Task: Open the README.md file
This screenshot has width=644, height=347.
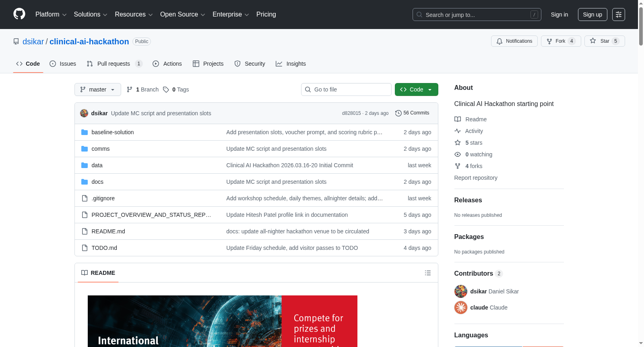Action: [108, 231]
